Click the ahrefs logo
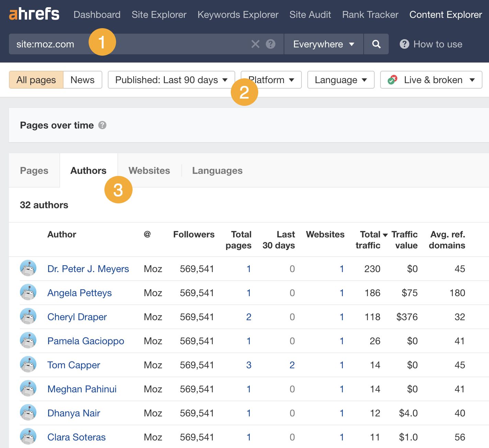The height and width of the screenshot is (448, 489). [x=33, y=14]
